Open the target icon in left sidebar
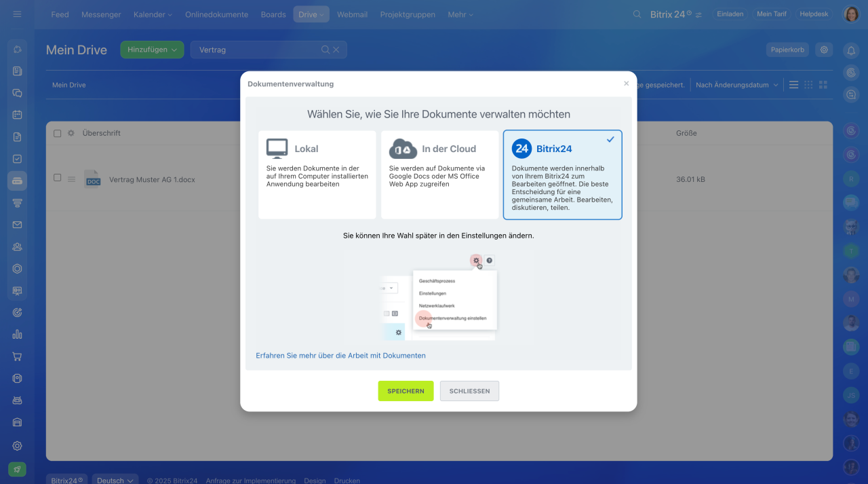Image resolution: width=868 pixels, height=484 pixels. (x=18, y=312)
